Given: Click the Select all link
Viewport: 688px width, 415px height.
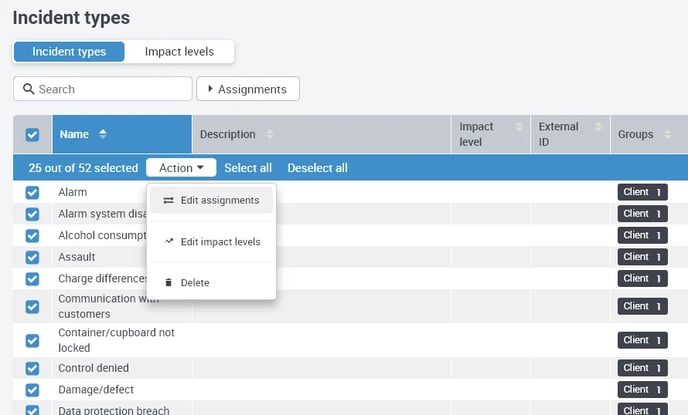Looking at the screenshot, I should [x=248, y=168].
